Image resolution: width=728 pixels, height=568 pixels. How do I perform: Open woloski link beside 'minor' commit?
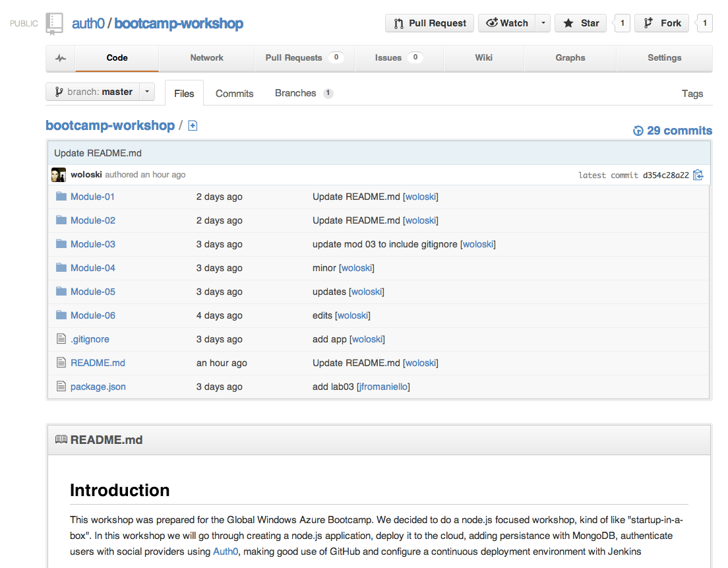click(357, 268)
